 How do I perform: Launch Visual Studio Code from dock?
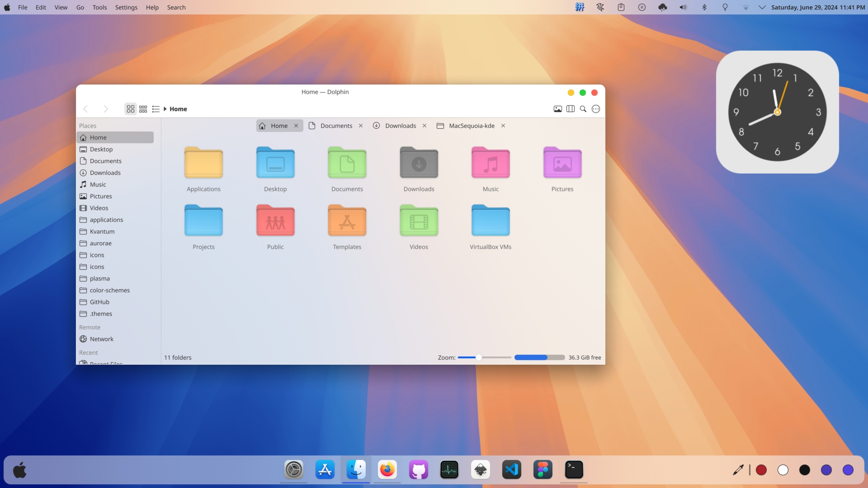coord(512,470)
